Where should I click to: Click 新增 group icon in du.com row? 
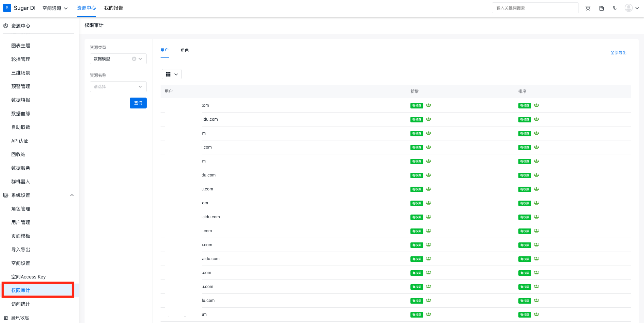[x=429, y=175]
